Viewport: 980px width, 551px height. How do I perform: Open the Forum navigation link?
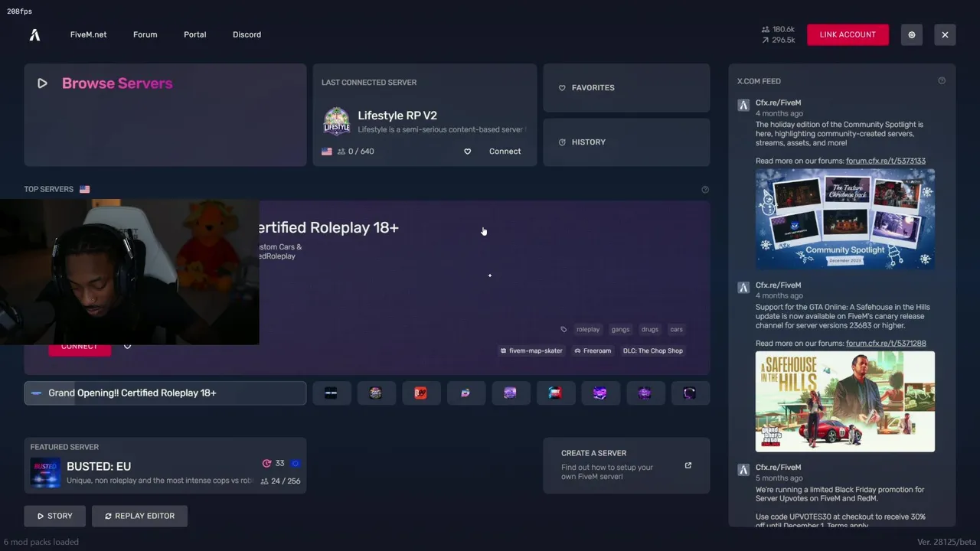[145, 34]
